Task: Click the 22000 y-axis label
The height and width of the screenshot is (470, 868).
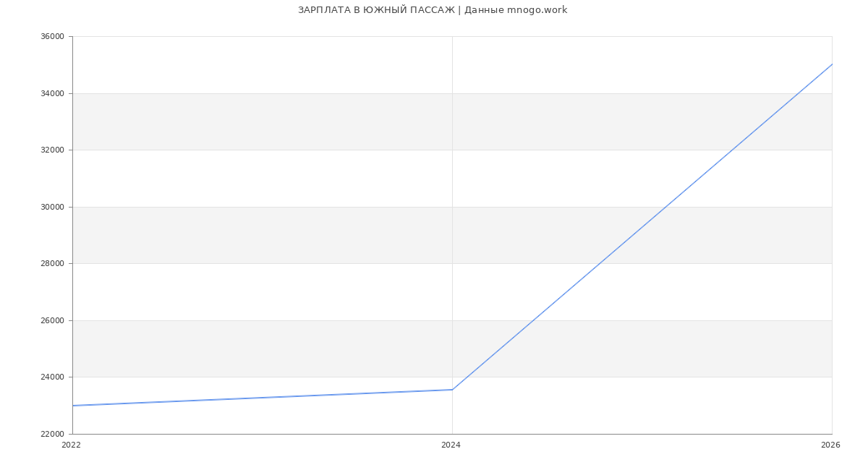Action: pyautogui.click(x=52, y=434)
